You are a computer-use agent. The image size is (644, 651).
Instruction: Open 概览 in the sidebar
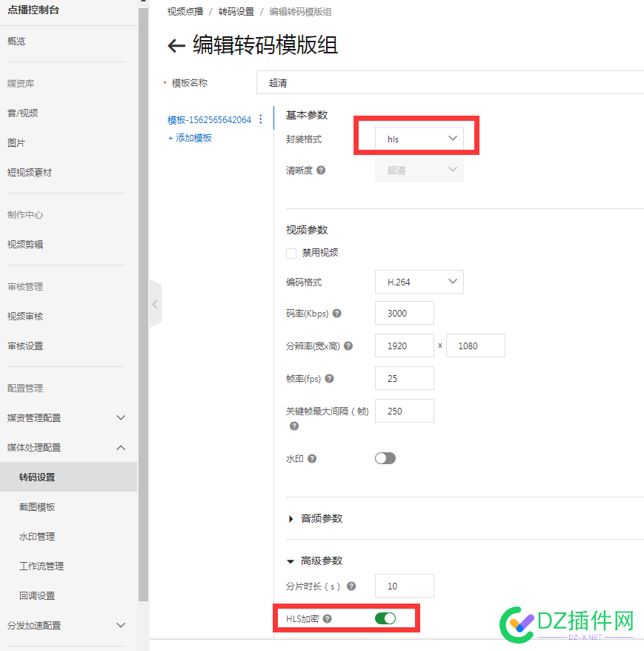coord(16,41)
